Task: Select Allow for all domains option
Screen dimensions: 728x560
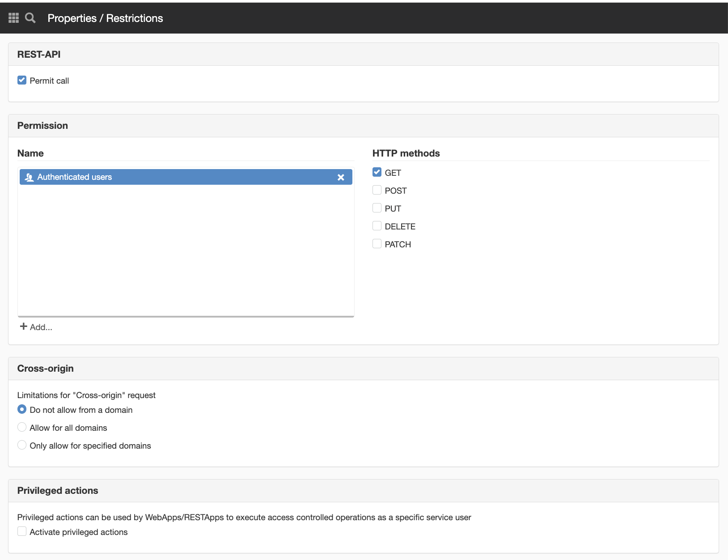Action: (22, 427)
